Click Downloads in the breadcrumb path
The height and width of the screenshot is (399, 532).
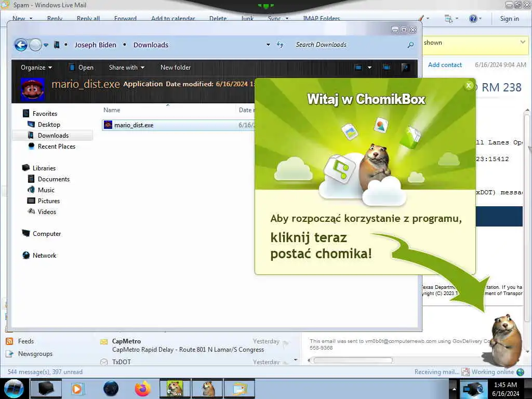151,45
